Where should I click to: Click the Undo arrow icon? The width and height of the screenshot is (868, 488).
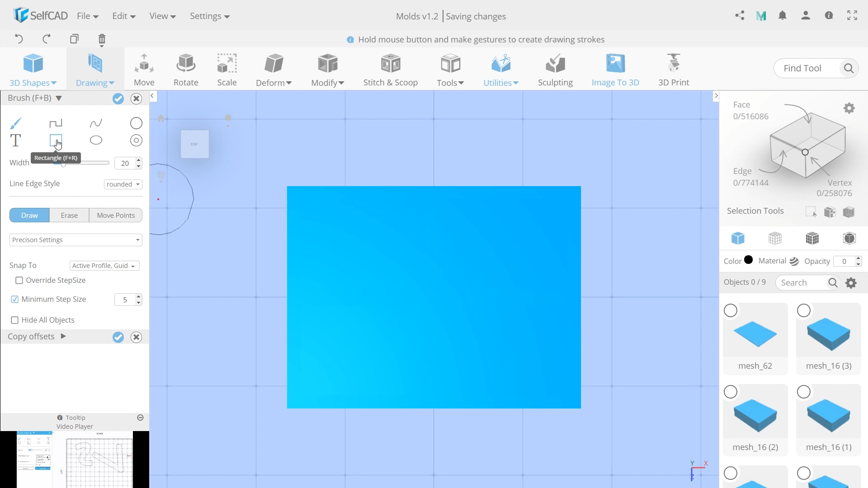(x=19, y=39)
